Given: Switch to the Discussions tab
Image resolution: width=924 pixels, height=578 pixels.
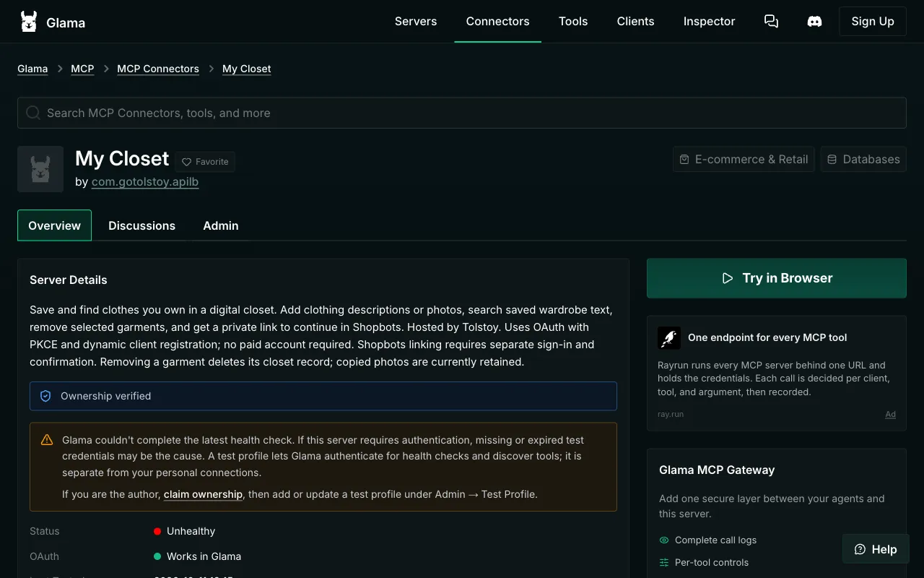Looking at the screenshot, I should pos(142,225).
